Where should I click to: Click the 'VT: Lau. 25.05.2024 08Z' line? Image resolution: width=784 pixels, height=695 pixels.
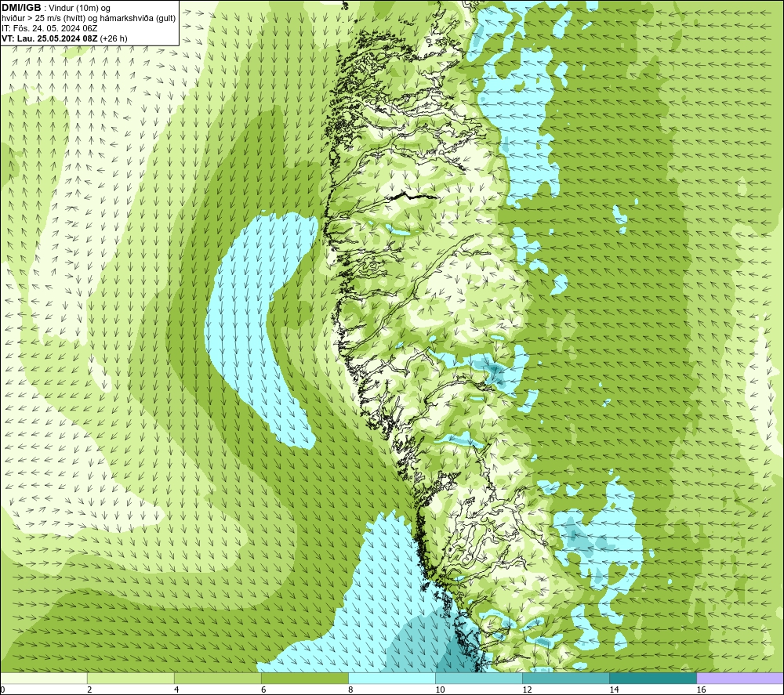pos(50,38)
